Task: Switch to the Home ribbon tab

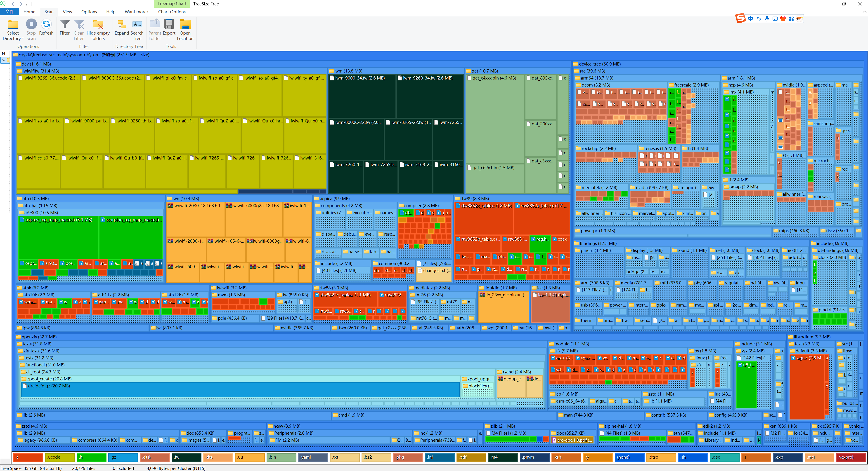Action: pyautogui.click(x=29, y=12)
